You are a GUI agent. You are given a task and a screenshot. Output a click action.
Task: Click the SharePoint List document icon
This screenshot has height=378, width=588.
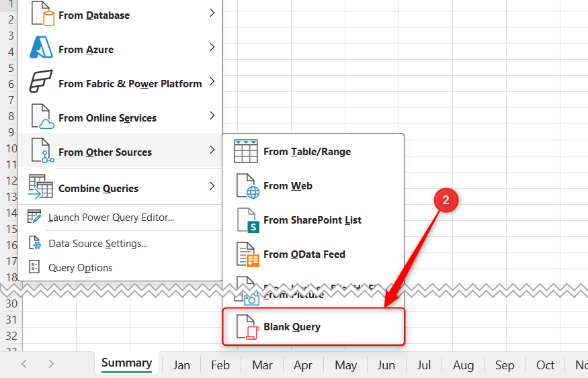(x=248, y=220)
